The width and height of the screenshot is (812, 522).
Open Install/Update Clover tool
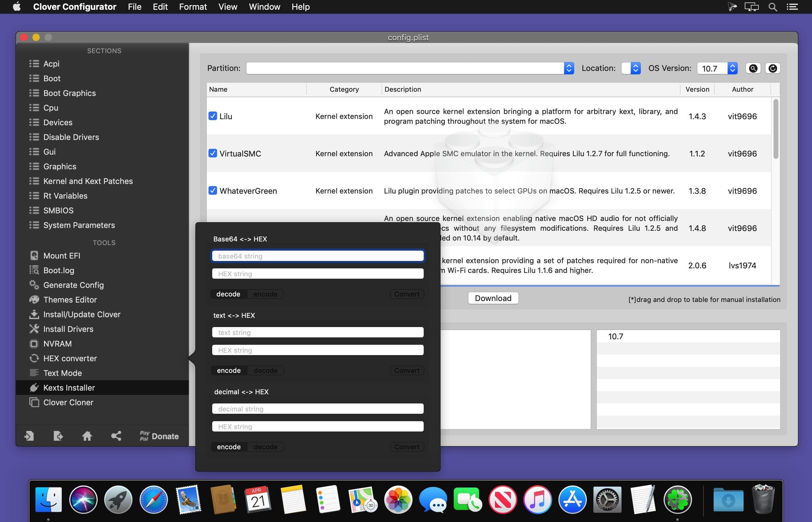click(x=82, y=314)
